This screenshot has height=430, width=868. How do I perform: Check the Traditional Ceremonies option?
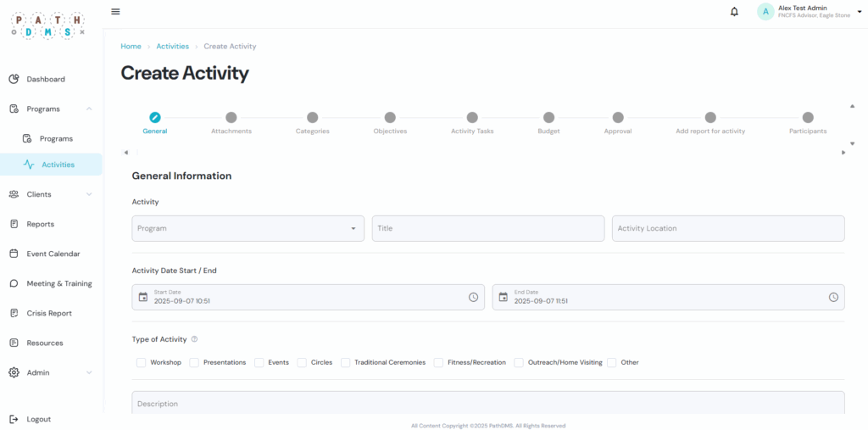(x=346, y=362)
